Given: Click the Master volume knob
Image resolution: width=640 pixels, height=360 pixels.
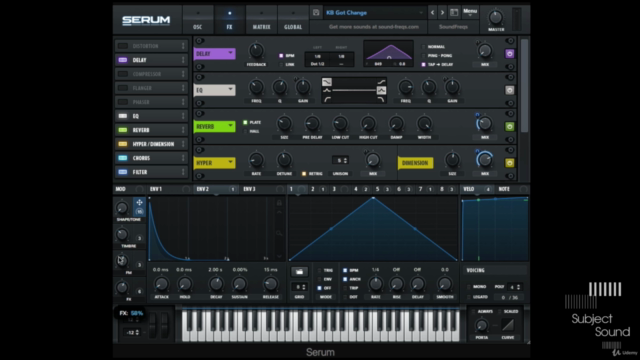Looking at the screenshot, I should point(496,17).
